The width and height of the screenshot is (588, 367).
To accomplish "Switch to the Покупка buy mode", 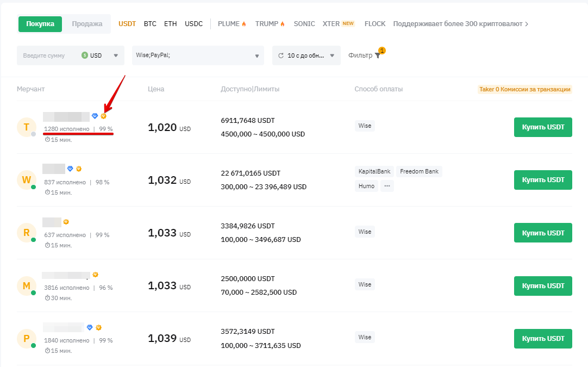I will [x=40, y=23].
